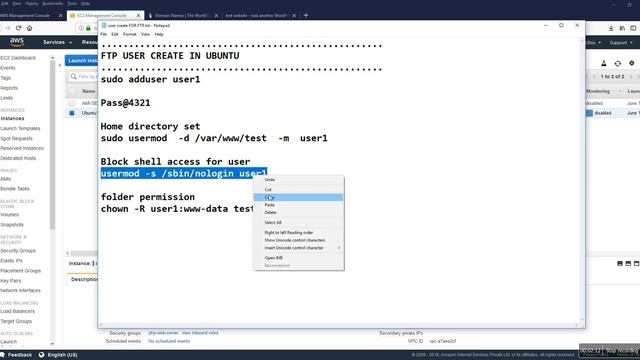Click the Notepad title bar document icon
Image resolution: width=640 pixels, height=360 pixels.
pos(104,25)
